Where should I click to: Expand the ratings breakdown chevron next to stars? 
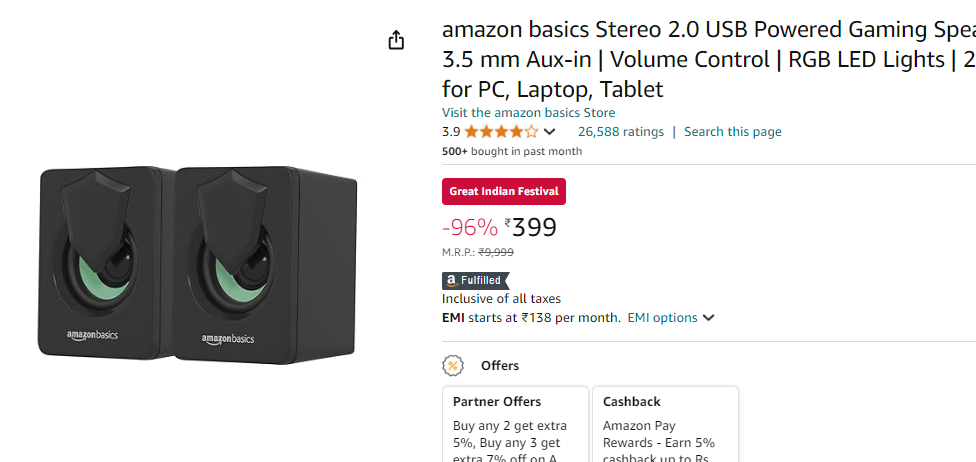pyautogui.click(x=549, y=132)
